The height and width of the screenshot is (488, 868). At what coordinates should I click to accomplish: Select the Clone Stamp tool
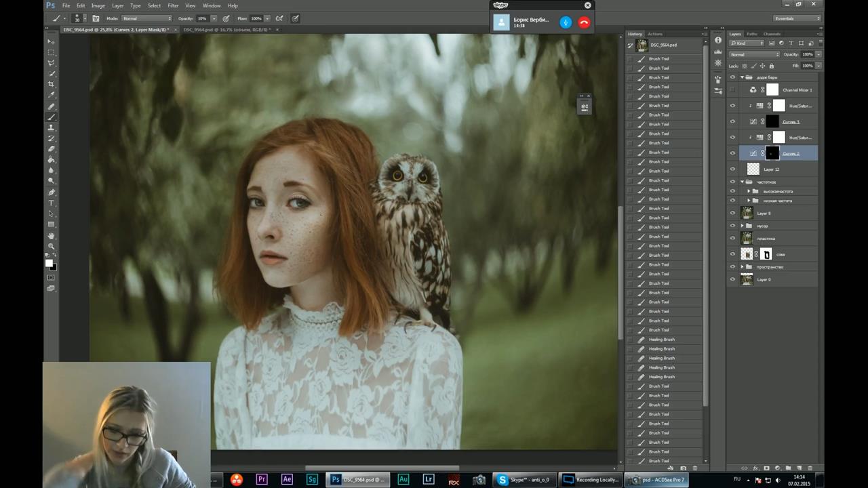point(51,128)
